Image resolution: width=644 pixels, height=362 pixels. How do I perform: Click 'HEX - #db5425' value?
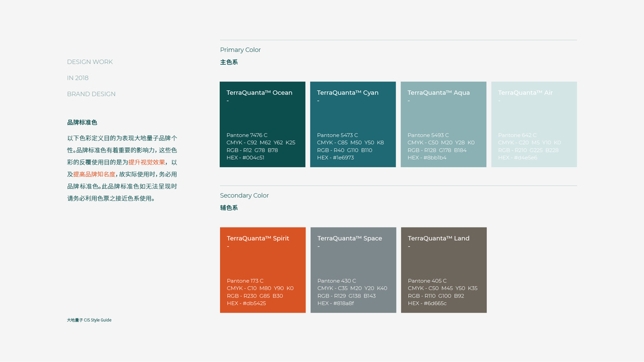coord(246,303)
